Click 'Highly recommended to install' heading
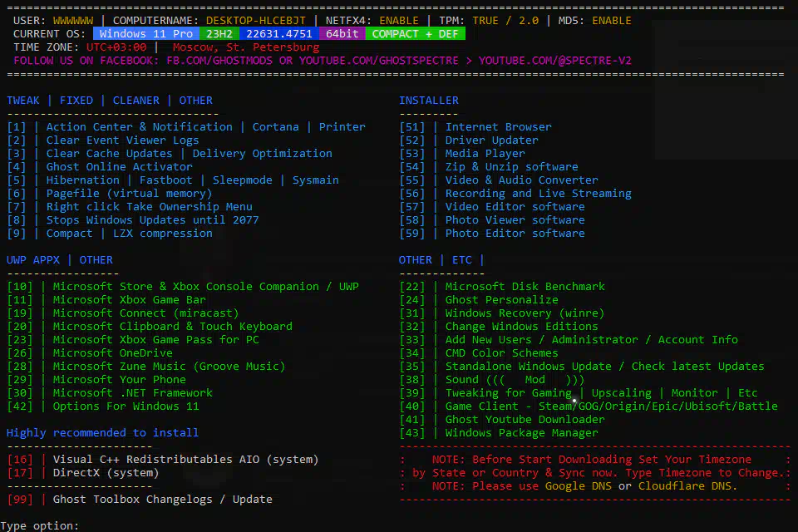Image resolution: width=798 pixels, height=532 pixels. coord(103,432)
